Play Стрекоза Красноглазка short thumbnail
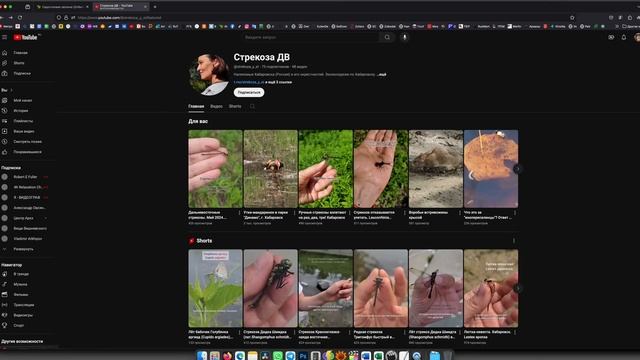 pyautogui.click(x=326, y=288)
